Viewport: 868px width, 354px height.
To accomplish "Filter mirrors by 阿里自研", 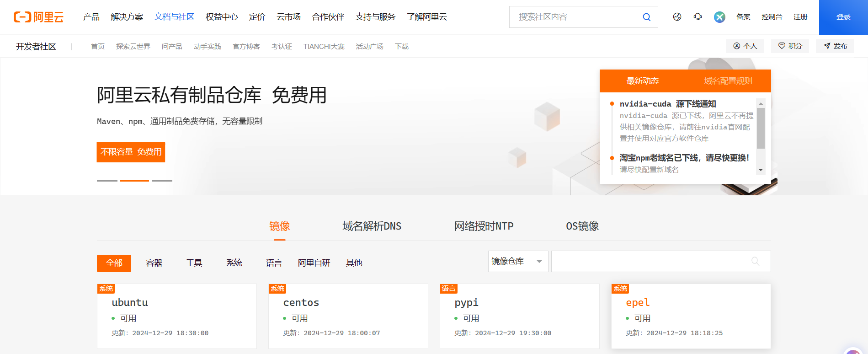I will (x=314, y=263).
